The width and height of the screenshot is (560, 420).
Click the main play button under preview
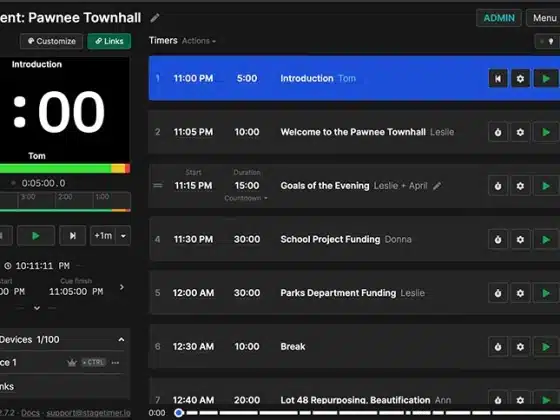coord(36,236)
